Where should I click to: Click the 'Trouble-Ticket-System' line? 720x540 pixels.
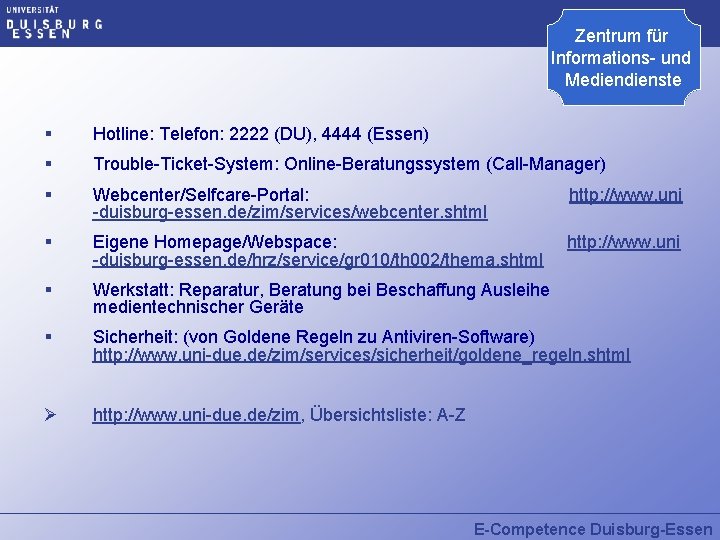(x=349, y=164)
